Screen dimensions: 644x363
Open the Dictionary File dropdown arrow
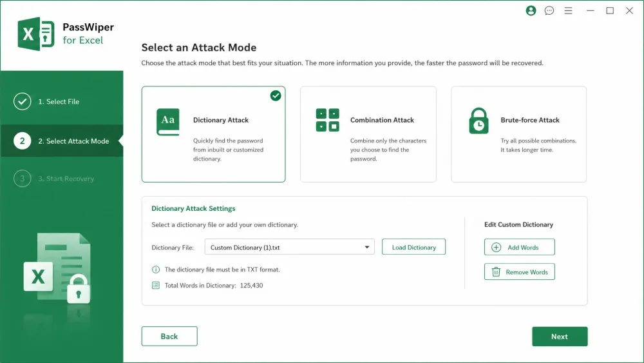pos(367,247)
